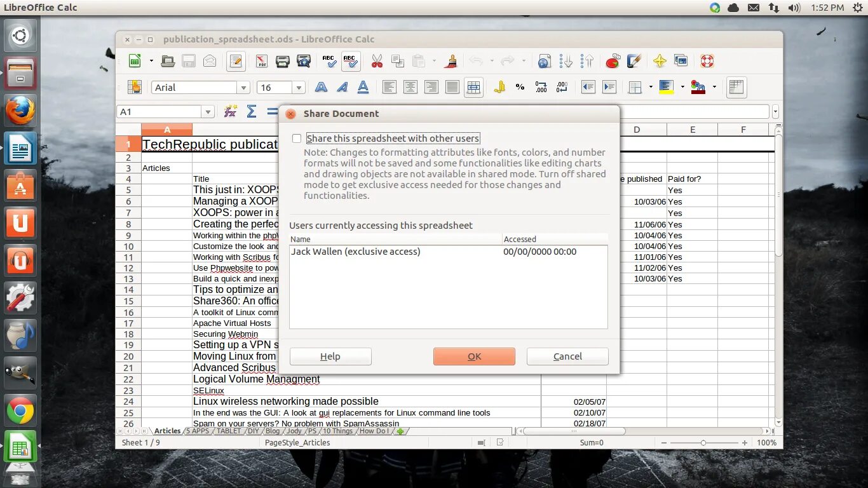Click the Document as E-mail icon
868x488 pixels.
(x=210, y=61)
